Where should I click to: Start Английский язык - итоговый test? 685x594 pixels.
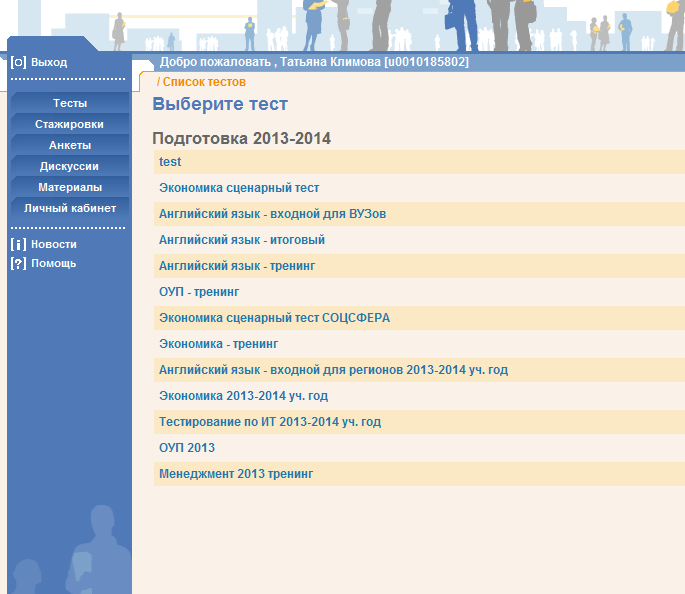[242, 240]
